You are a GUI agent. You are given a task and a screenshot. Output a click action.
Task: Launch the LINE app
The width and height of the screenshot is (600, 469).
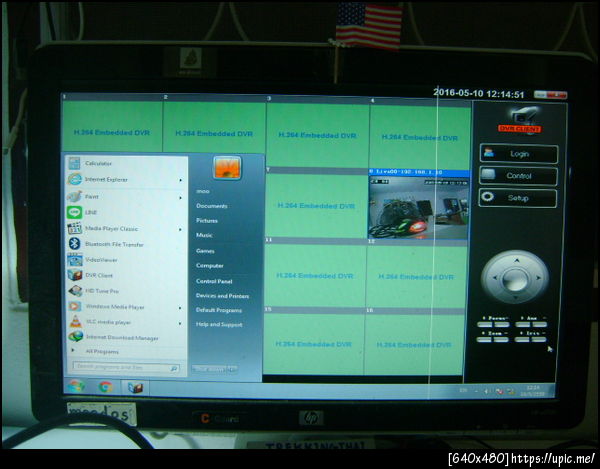pyautogui.click(x=126, y=212)
